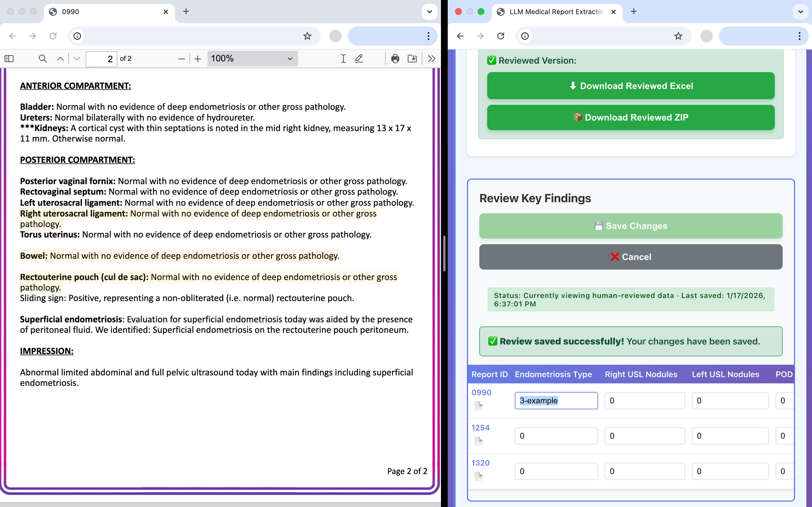The width and height of the screenshot is (812, 507).
Task: Open the PDF find search icon
Action: [x=43, y=59]
